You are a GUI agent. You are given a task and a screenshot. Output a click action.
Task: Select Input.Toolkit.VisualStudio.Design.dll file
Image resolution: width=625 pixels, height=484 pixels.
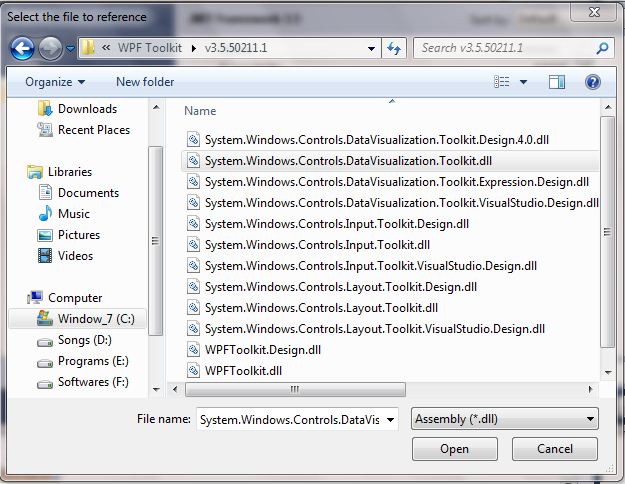(362, 266)
